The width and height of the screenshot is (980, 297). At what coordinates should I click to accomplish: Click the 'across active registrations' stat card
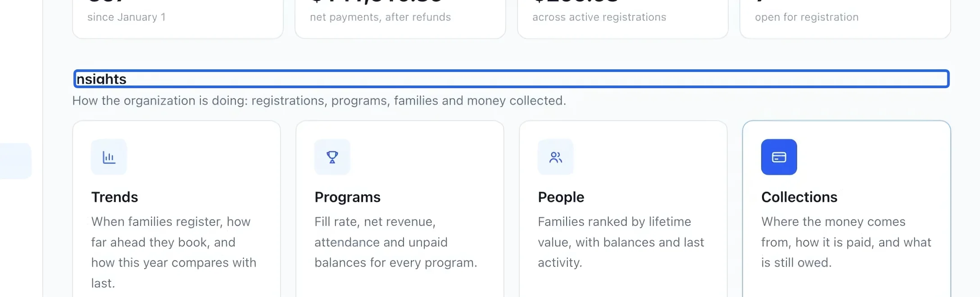[x=623, y=19]
